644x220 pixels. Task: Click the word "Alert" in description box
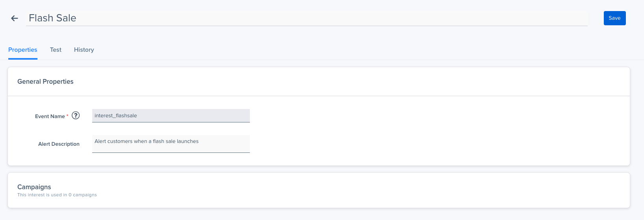(100, 141)
